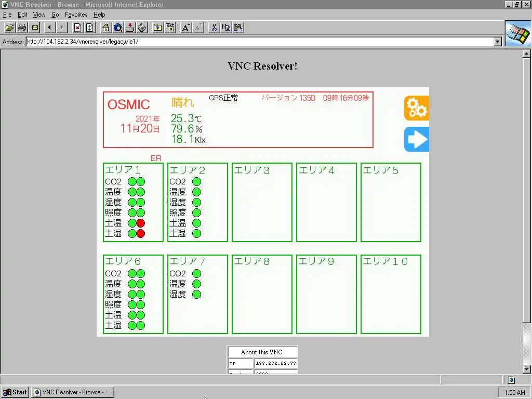532x399 pixels.
Task: Open the empty エリア8 panel
Action: (x=262, y=294)
